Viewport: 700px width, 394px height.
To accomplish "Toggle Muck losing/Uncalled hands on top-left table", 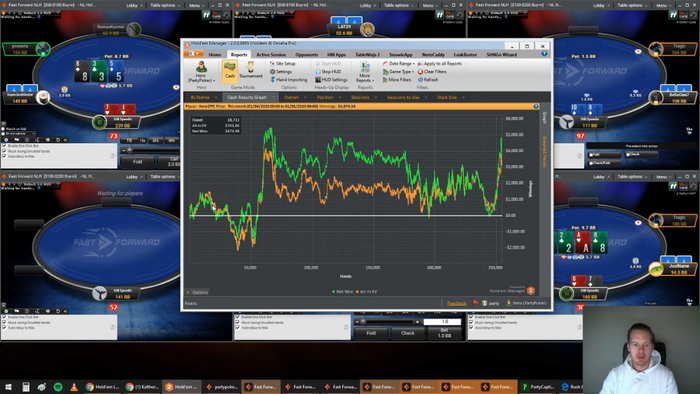I will point(4,151).
